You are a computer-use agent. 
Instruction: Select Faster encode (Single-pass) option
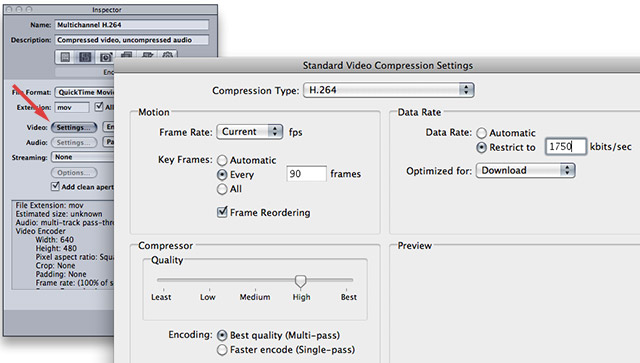pos(222,350)
